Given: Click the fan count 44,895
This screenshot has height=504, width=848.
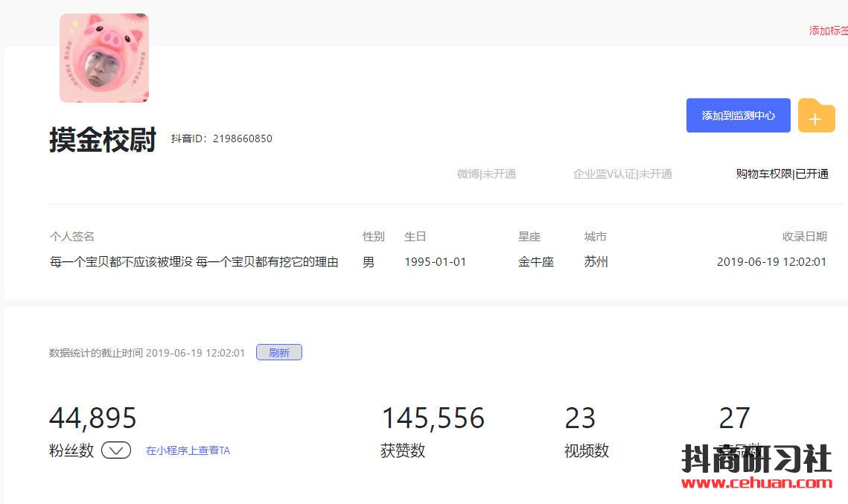Looking at the screenshot, I should click(x=93, y=418).
